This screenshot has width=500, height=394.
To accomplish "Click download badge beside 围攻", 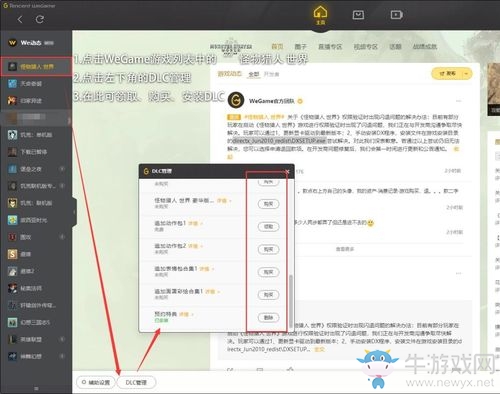I will click(x=62, y=237).
